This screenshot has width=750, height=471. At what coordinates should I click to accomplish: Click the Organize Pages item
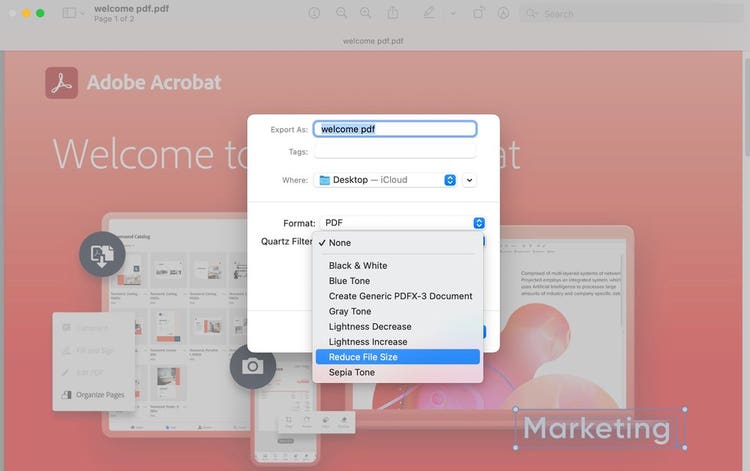pos(93,394)
